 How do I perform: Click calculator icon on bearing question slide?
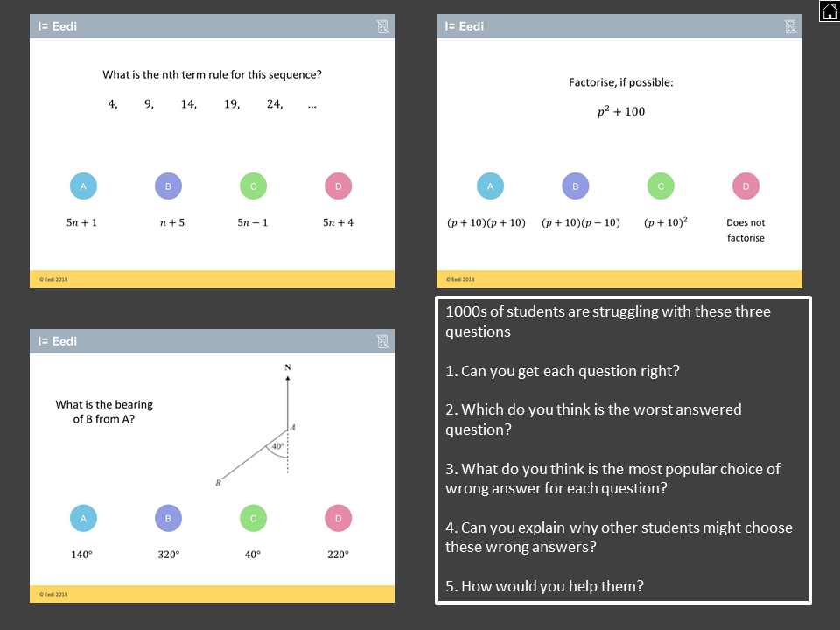click(x=382, y=341)
